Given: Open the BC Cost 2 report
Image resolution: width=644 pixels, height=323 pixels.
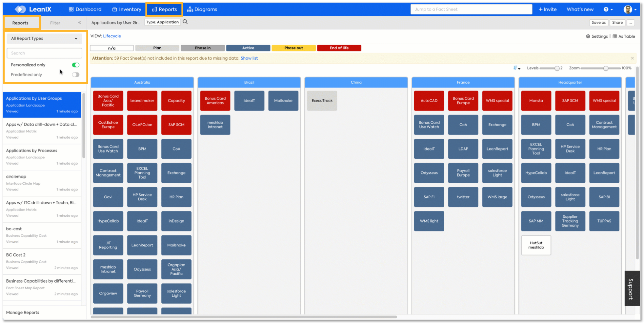Looking at the screenshot, I should tap(42, 261).
